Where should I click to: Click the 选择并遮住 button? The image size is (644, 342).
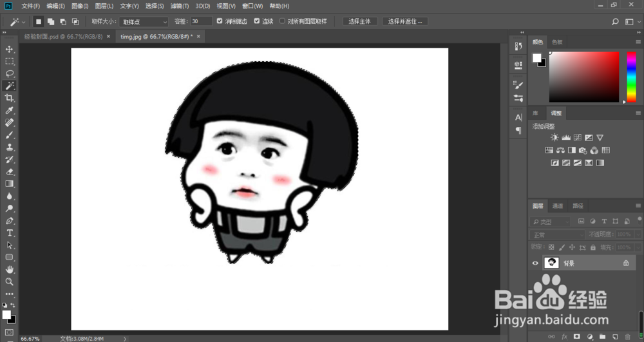[405, 21]
